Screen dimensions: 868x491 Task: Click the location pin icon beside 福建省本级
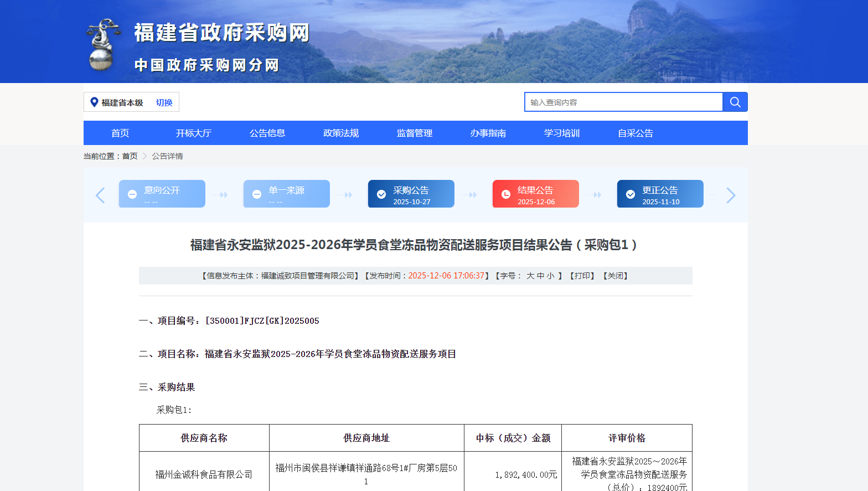pyautogui.click(x=94, y=102)
